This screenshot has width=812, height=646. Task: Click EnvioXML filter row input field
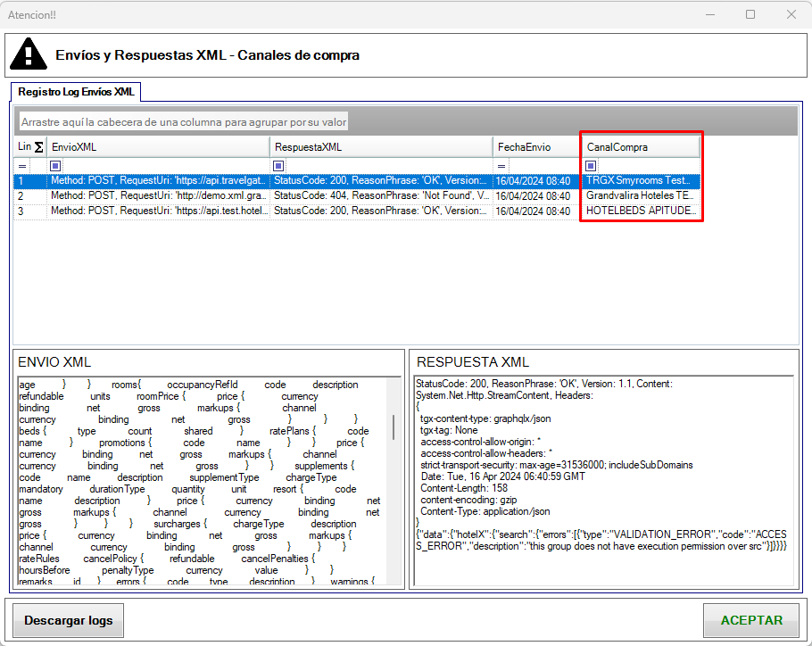coord(165,166)
